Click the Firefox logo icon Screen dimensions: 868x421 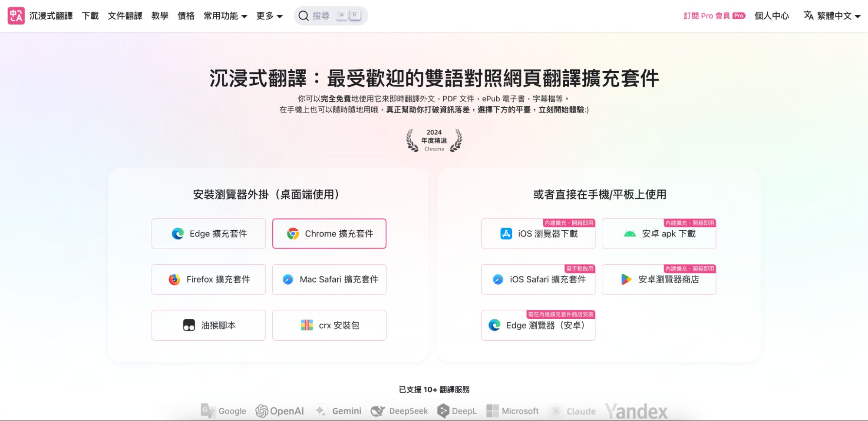(x=175, y=279)
